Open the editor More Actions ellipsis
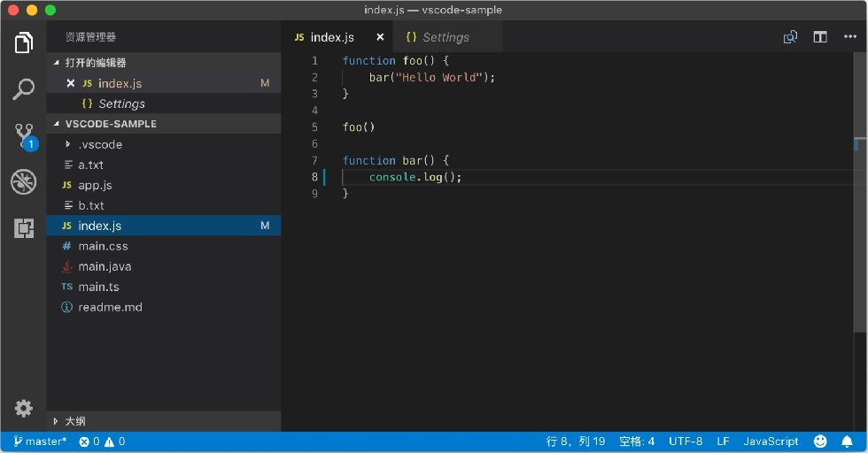 [850, 36]
